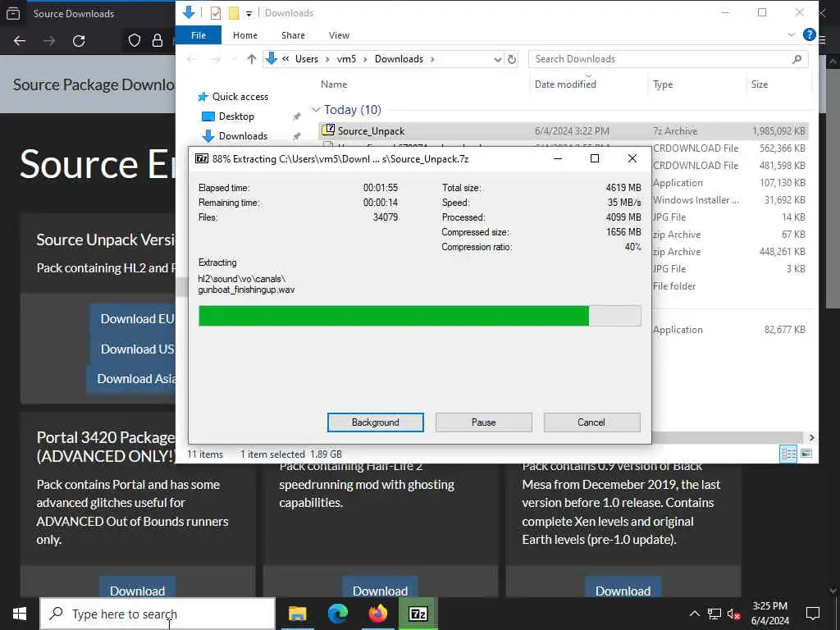Select Users in the address breadcrumb

pyautogui.click(x=307, y=59)
